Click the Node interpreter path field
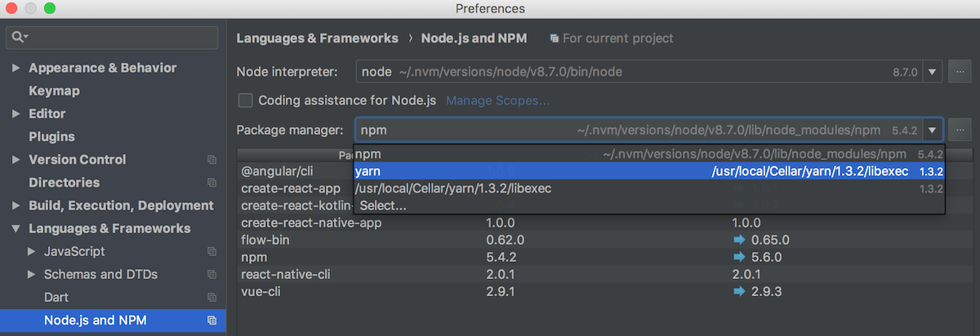This screenshot has height=336, width=980. point(639,72)
